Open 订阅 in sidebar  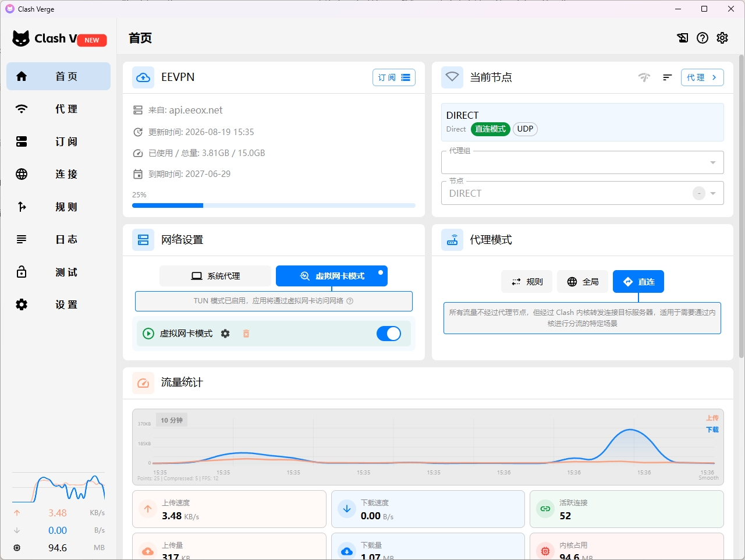58,141
